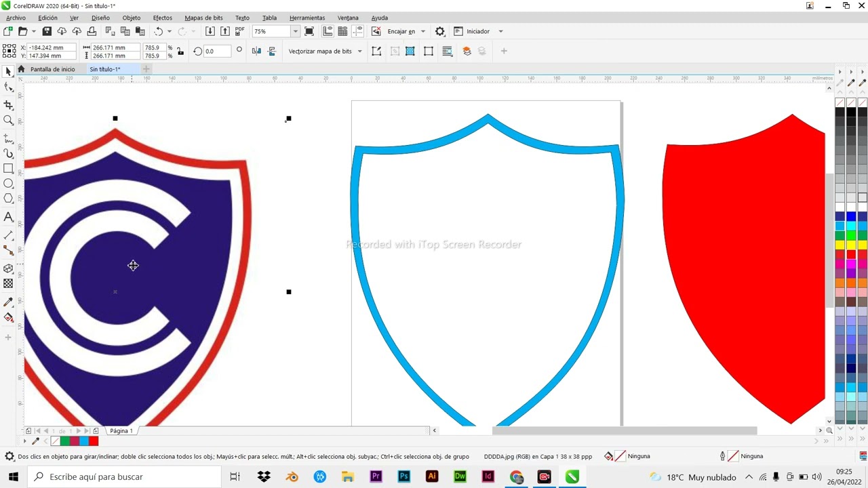The image size is (868, 488).
Task: Open Photoshop from taskbar
Action: click(403, 476)
